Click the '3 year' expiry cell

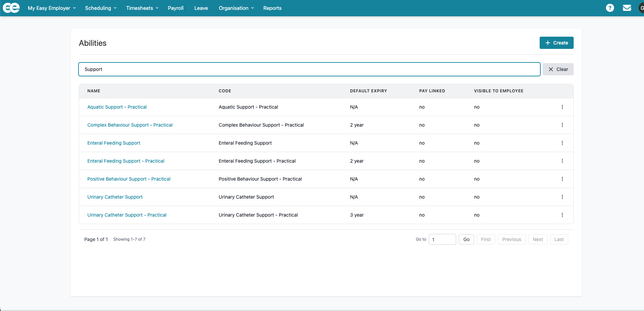pyautogui.click(x=357, y=215)
